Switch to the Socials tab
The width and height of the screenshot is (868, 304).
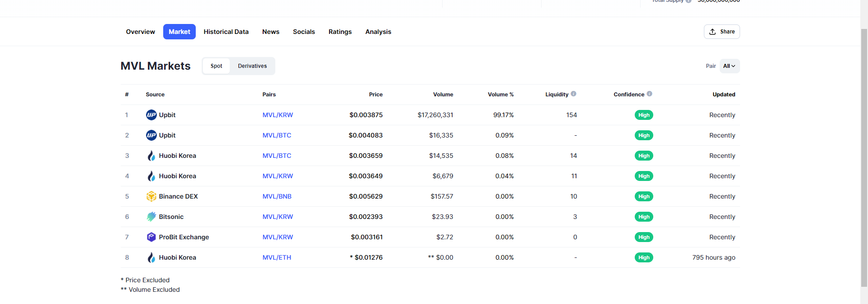[304, 32]
